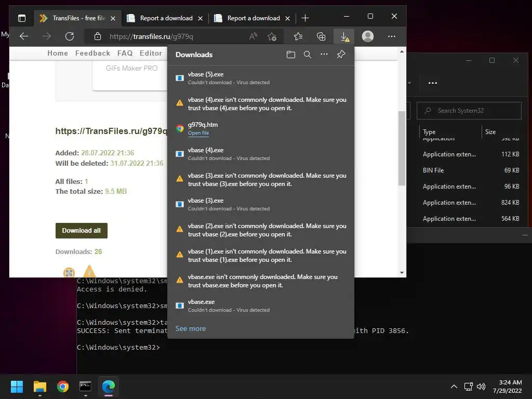Open the Favorites list icon

click(x=298, y=36)
